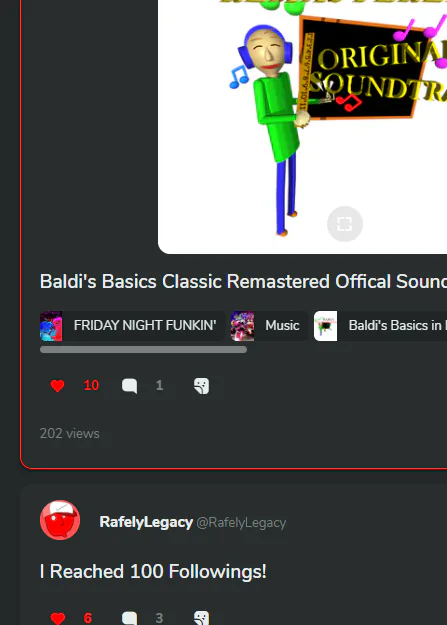Add sticker to the 100 Followings post
447x625 pixels.
[201, 618]
